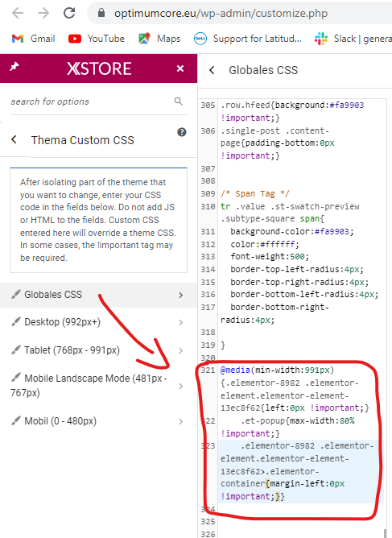Viewport: 392px width, 538px height.
Task: View site security lock info
Action: coord(101,13)
